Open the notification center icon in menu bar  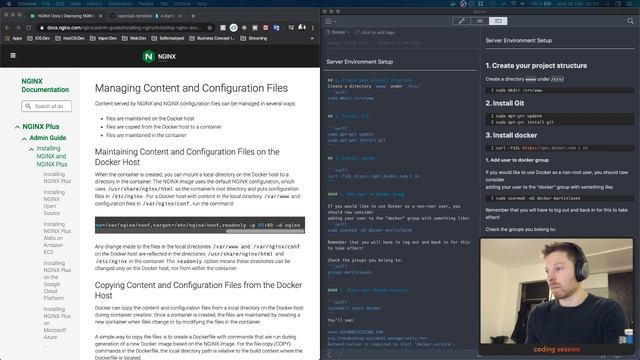pyautogui.click(x=629, y=4)
